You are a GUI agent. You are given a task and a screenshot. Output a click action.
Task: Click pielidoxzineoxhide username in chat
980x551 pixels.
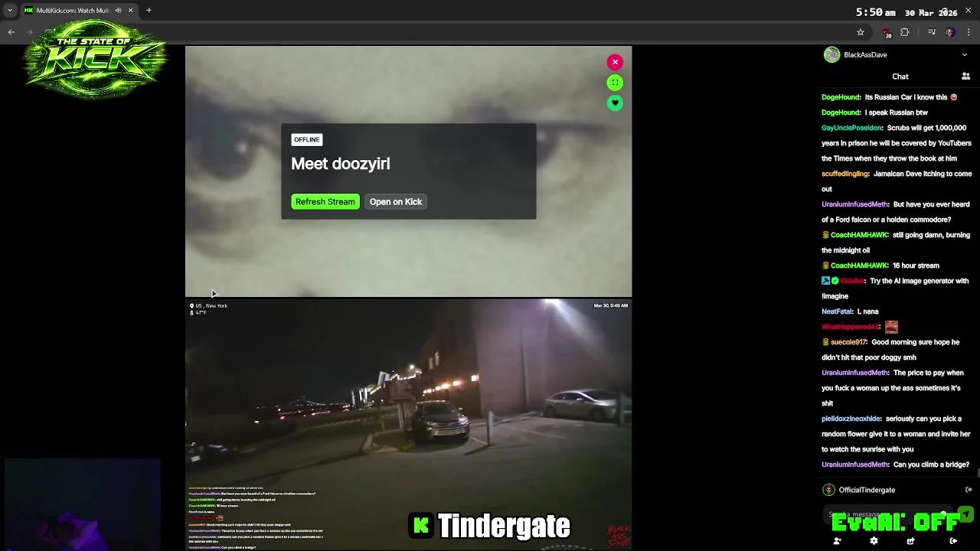[852, 419]
